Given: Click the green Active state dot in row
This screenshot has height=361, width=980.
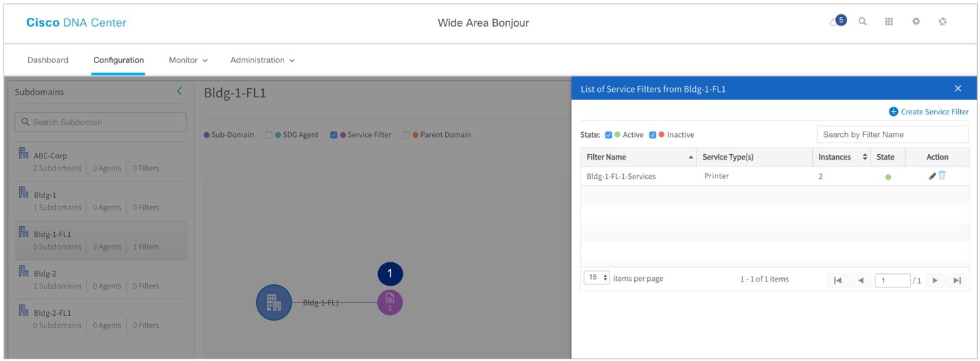Looking at the screenshot, I should (888, 177).
